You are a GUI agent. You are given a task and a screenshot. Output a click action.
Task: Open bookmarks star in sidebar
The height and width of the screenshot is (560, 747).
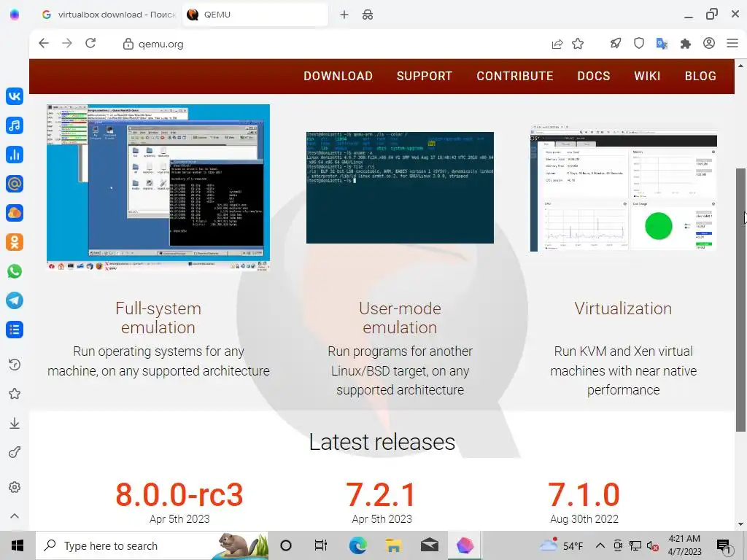(15, 394)
